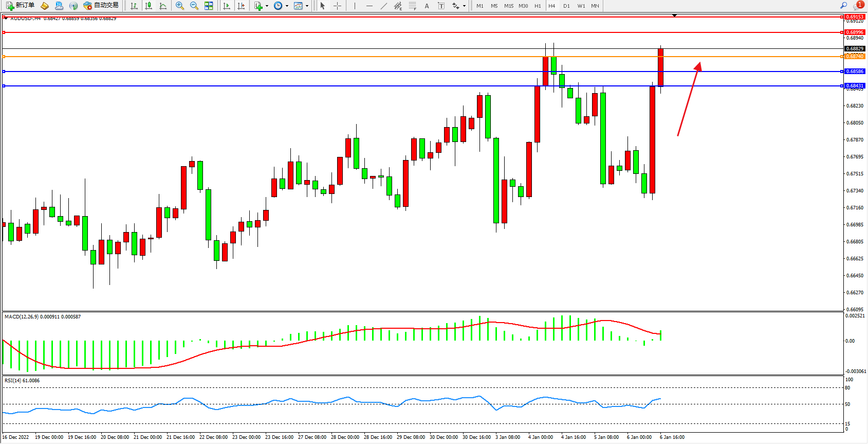Switch chart to bar chart mode

click(134, 6)
